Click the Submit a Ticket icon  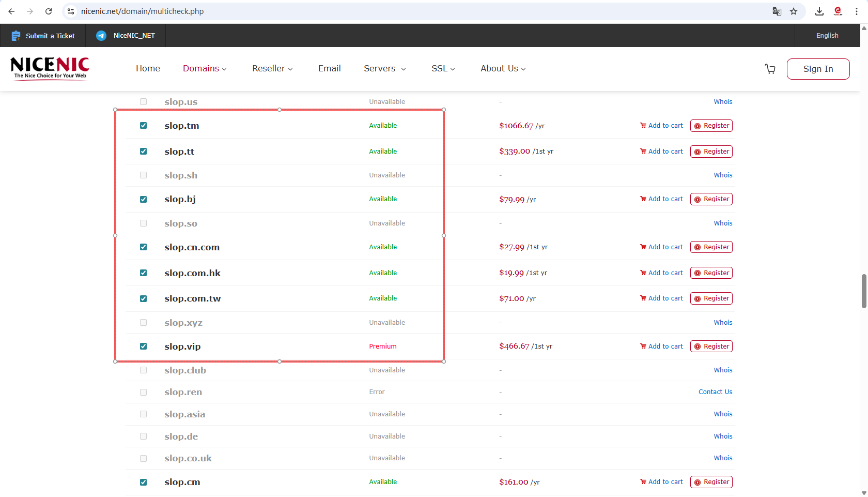[x=16, y=36]
